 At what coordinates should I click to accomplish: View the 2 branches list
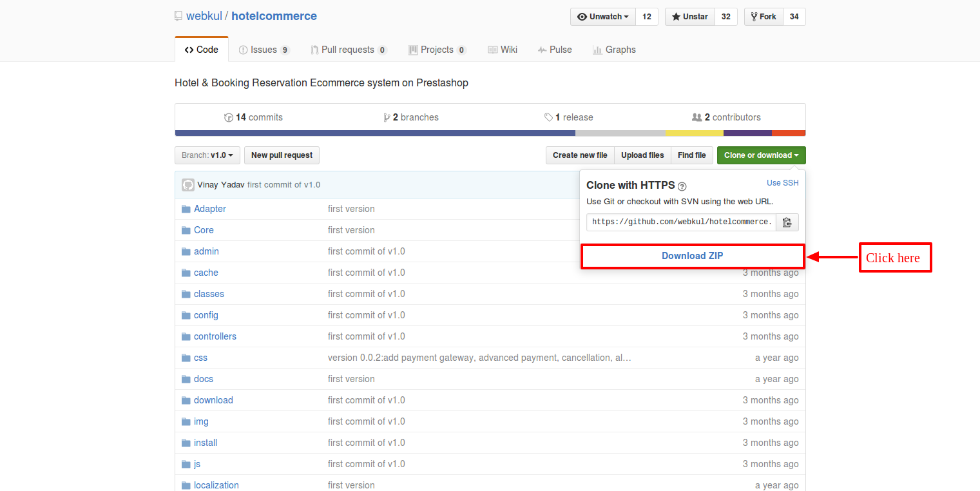click(411, 117)
